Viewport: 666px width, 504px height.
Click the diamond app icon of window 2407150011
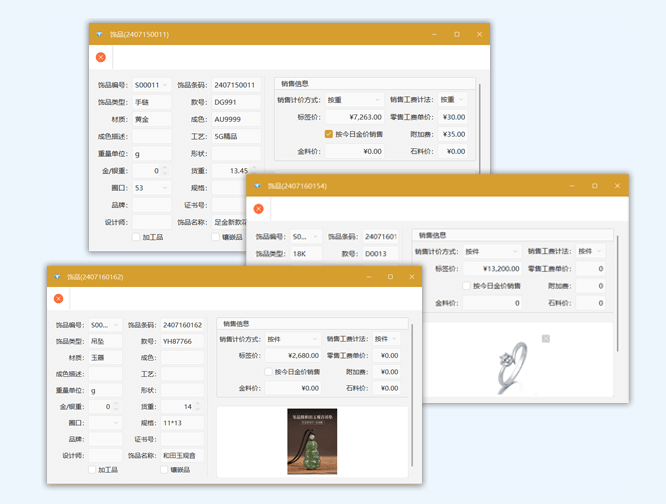[x=100, y=34]
